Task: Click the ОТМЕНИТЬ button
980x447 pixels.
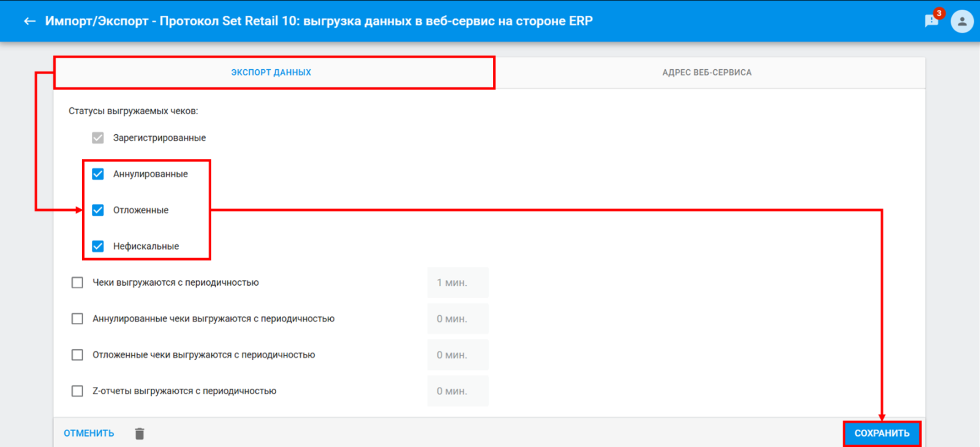Action: tap(89, 434)
